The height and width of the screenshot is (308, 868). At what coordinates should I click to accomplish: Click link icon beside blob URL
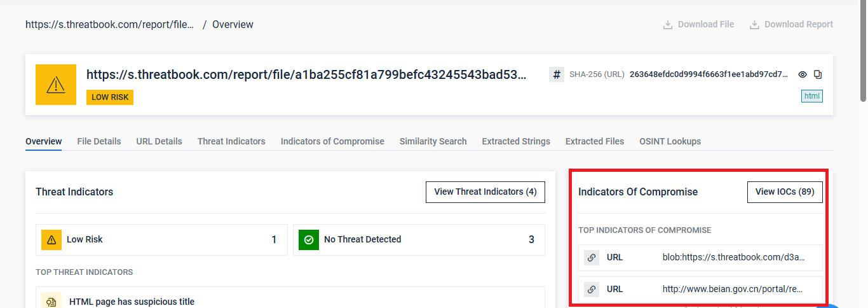592,258
